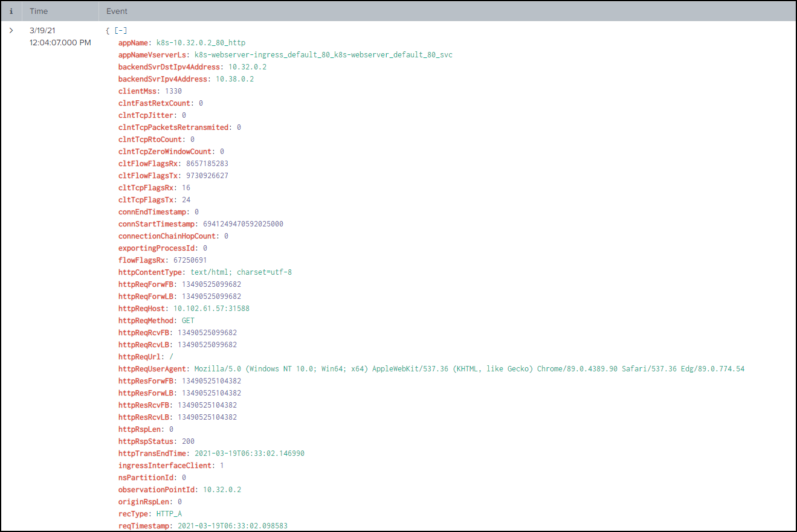This screenshot has height=532, width=797.
Task: Click the ingressInterfaceClient field name
Action: (165, 466)
